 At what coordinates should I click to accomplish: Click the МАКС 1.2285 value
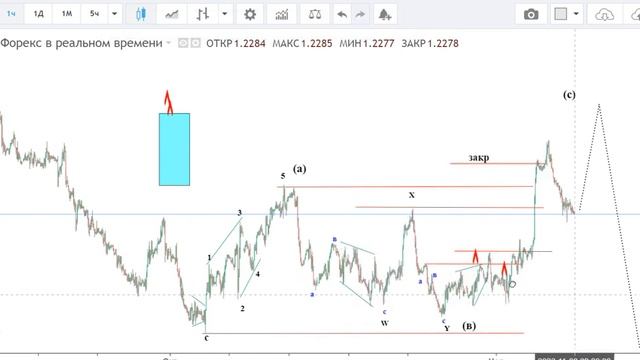click(302, 43)
